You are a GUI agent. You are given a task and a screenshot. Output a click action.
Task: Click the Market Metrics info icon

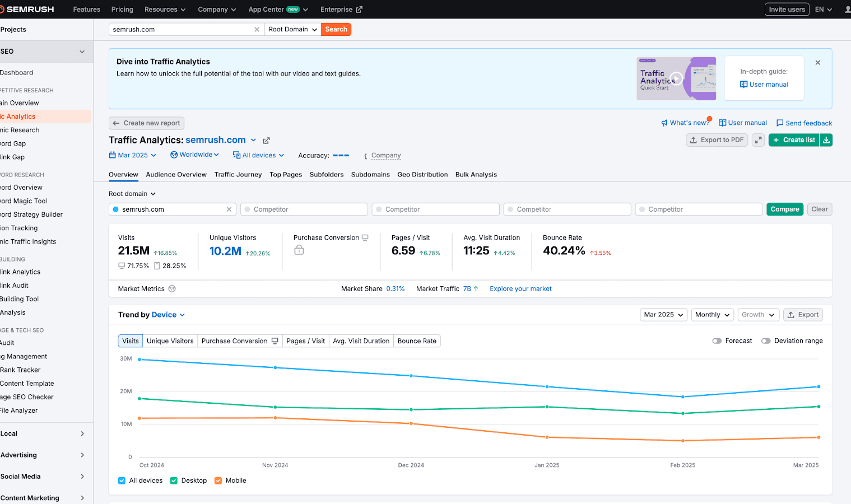[x=171, y=288]
